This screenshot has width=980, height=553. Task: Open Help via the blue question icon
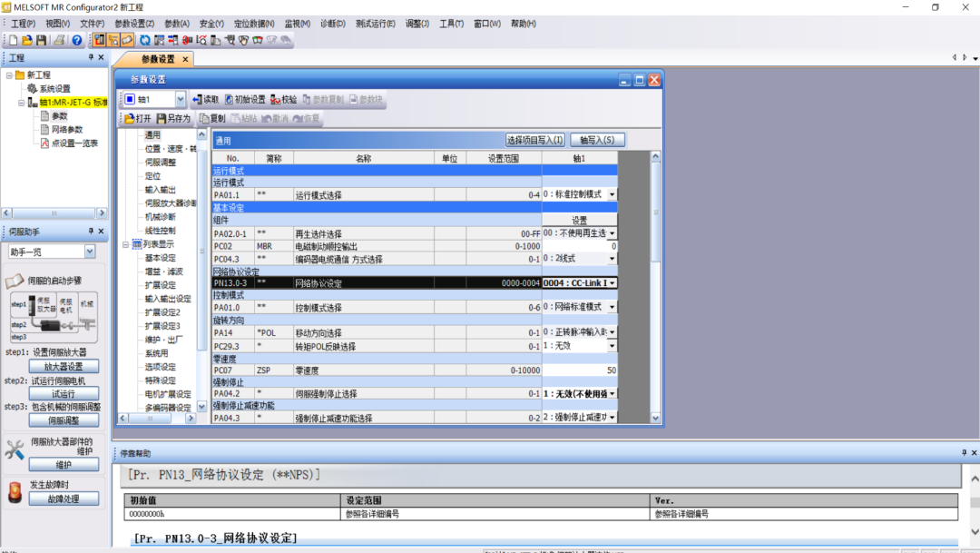coord(77,40)
